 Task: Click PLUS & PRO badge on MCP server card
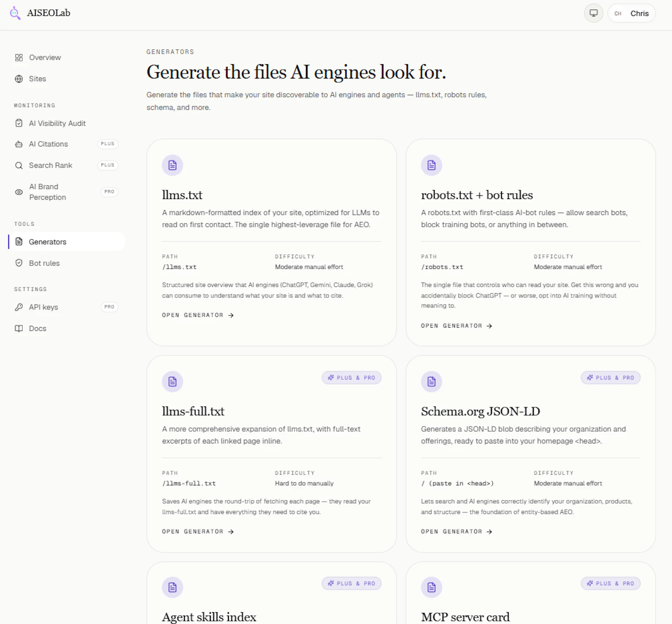[x=611, y=584]
